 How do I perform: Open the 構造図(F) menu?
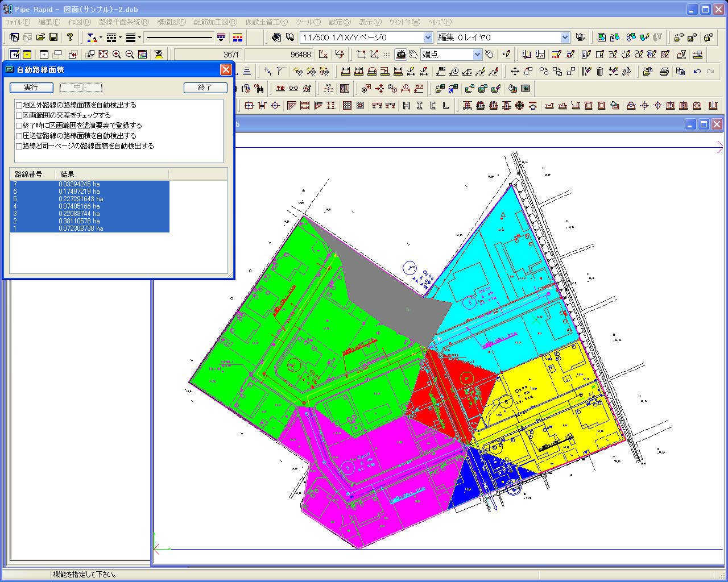point(171,22)
